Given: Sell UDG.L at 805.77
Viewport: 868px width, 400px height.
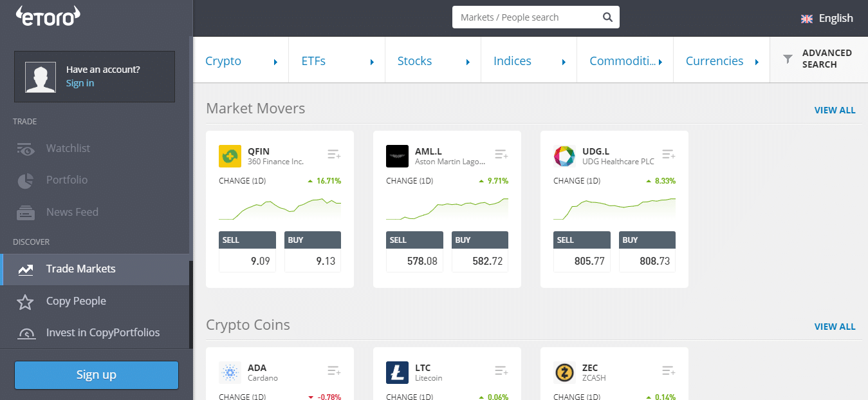Looking at the screenshot, I should point(582,252).
